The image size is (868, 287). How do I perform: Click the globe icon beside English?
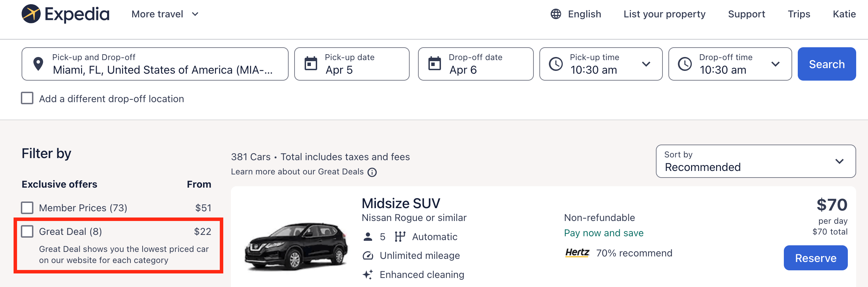point(556,14)
